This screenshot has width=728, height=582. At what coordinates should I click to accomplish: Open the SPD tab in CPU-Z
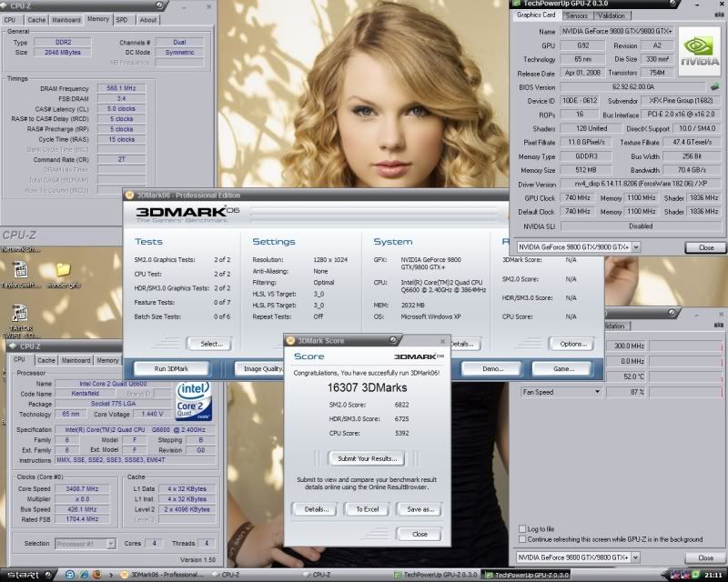(x=124, y=19)
